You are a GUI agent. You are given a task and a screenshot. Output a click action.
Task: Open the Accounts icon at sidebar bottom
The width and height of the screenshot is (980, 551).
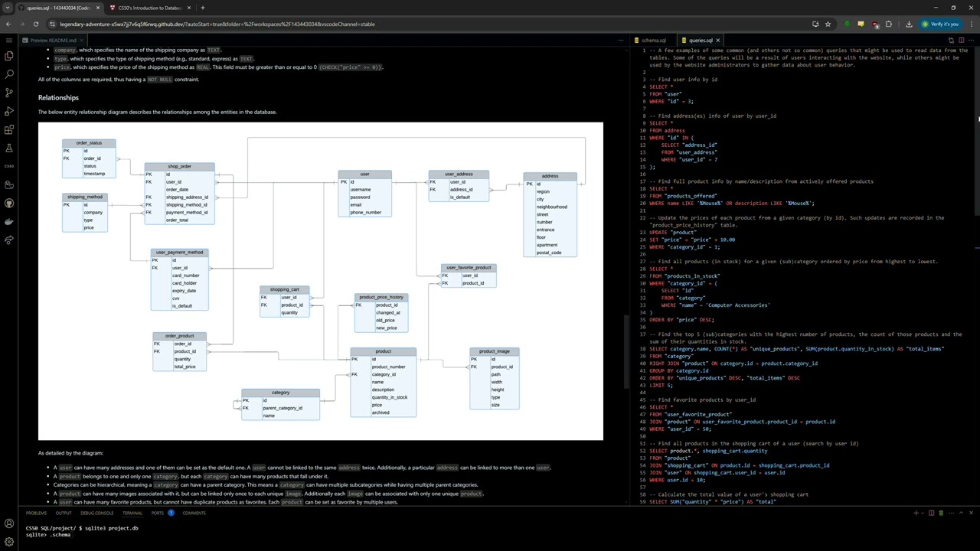pyautogui.click(x=8, y=524)
